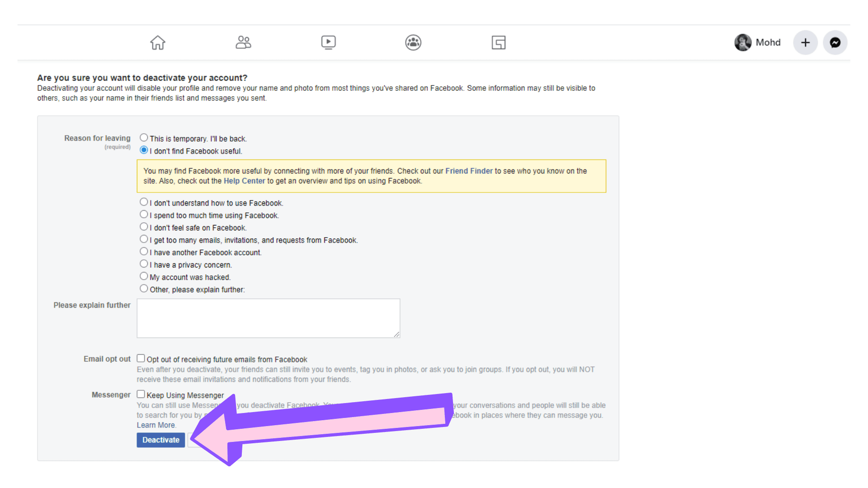Select "I don't find Facebook useful" option
868x488 pixels.
point(144,150)
